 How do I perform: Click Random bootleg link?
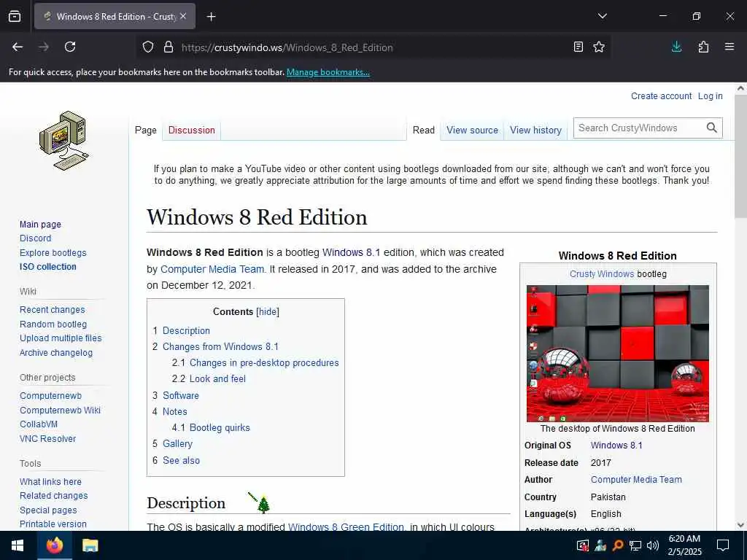click(53, 324)
